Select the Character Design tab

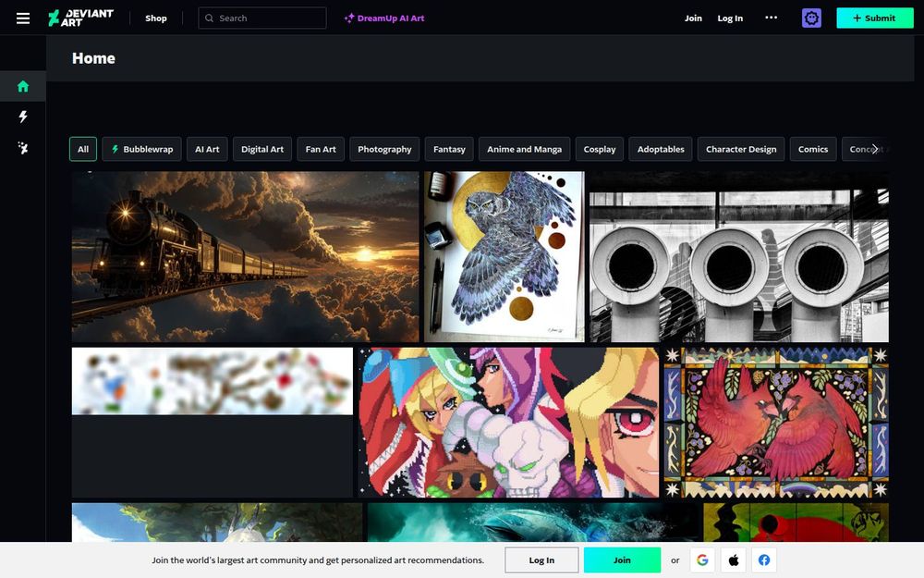coord(741,149)
